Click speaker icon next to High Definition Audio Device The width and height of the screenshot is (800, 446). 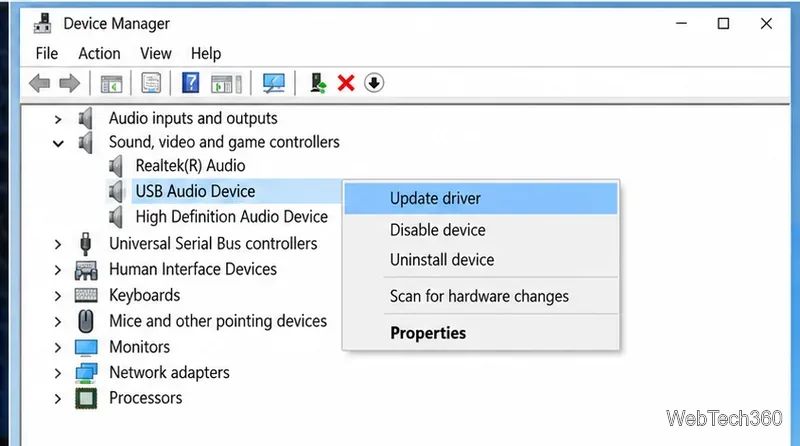[x=116, y=217]
